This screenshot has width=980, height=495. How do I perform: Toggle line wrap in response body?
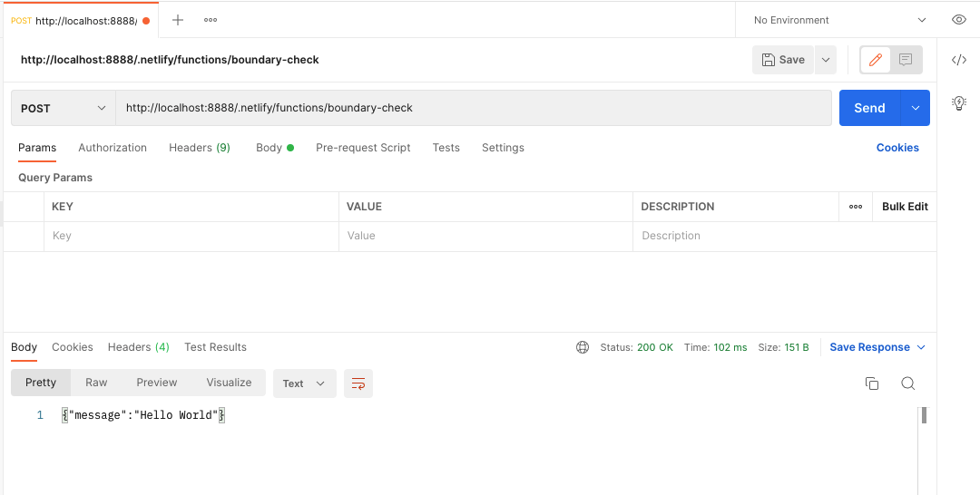358,383
